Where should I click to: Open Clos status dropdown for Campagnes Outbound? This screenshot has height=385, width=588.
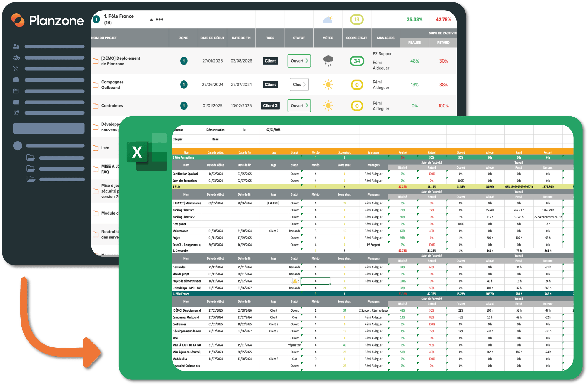coord(299,85)
